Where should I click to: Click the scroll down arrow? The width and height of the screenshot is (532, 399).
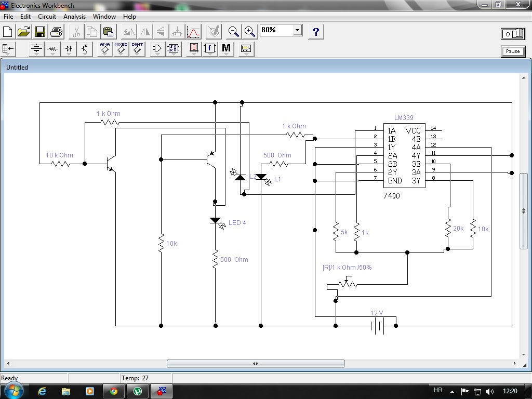pyautogui.click(x=524, y=355)
